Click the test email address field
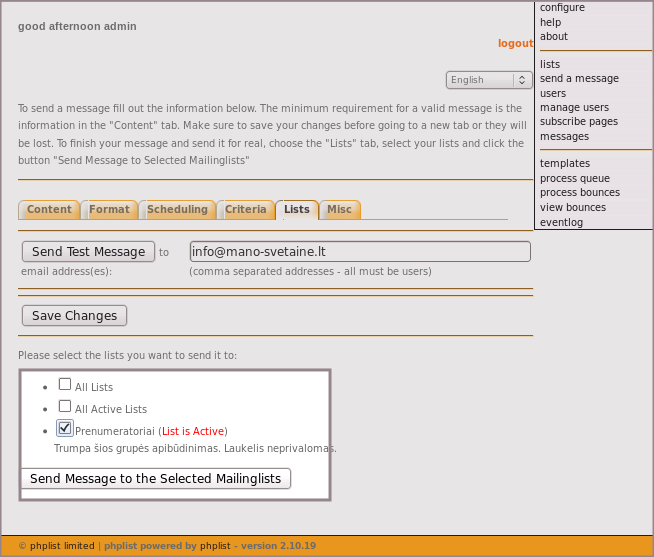 (359, 252)
